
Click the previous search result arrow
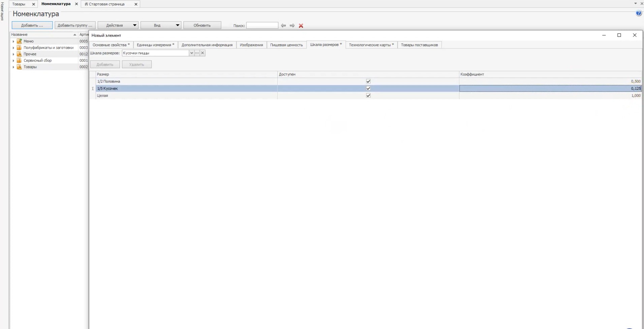click(283, 26)
